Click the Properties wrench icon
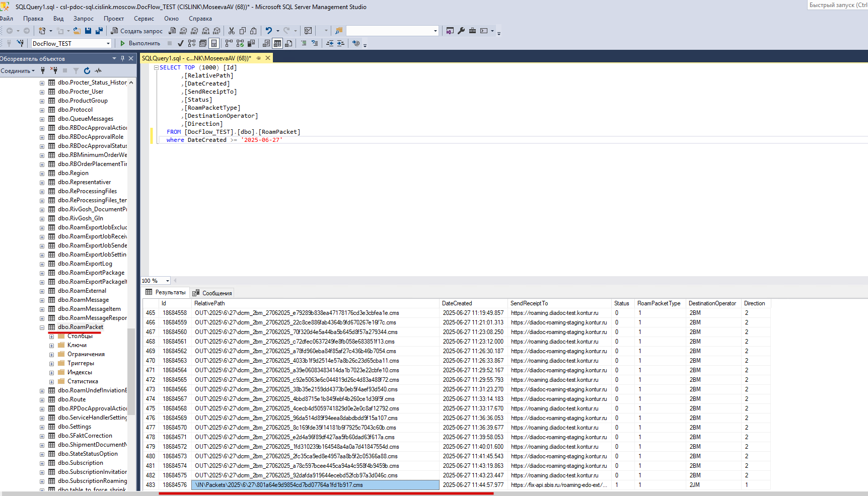The width and height of the screenshot is (868, 496). tap(461, 31)
